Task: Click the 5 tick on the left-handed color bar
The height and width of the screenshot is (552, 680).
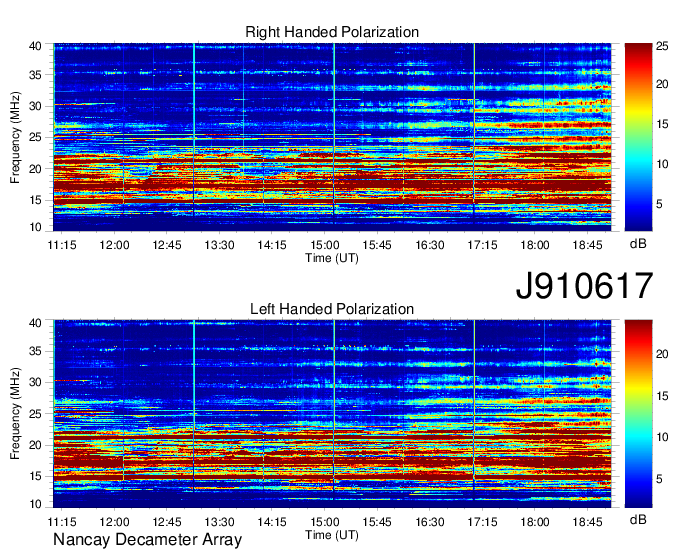Action: 659,479
